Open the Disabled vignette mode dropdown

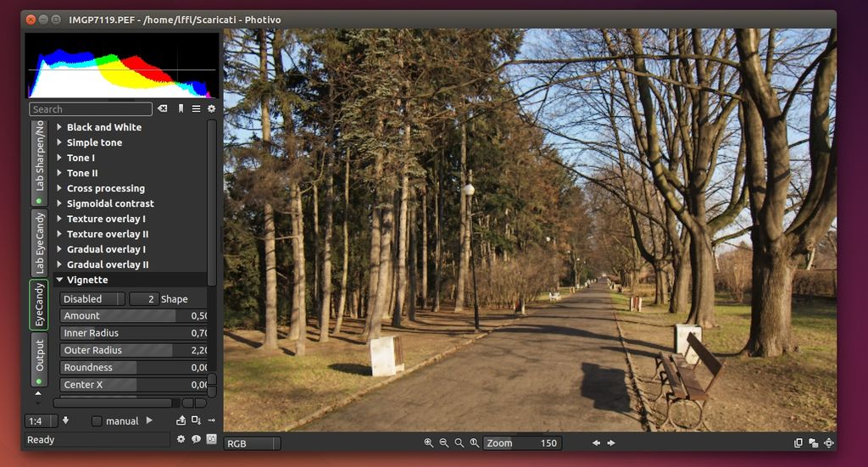pyautogui.click(x=92, y=299)
